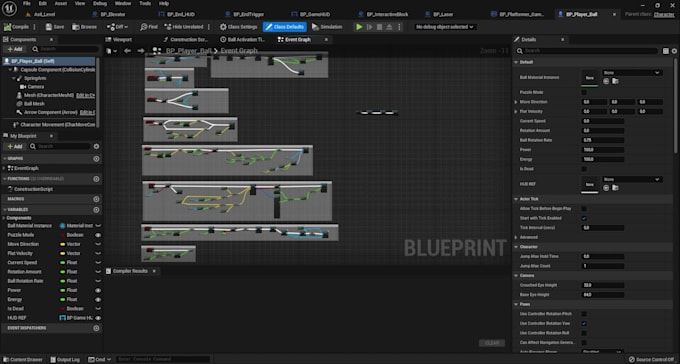The width and height of the screenshot is (680, 364).
Task: Open Ball Material Instance asset dropdown
Action: (x=631, y=72)
